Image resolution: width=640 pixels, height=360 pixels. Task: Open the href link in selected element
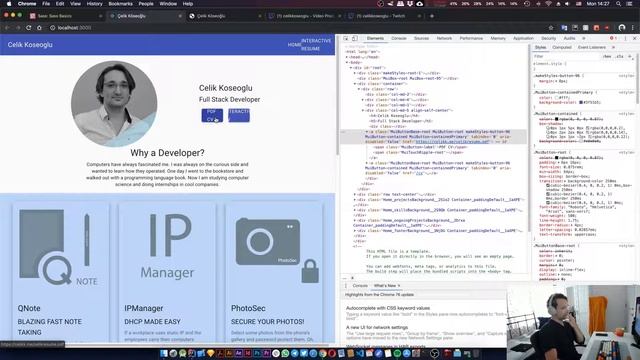click(452, 142)
